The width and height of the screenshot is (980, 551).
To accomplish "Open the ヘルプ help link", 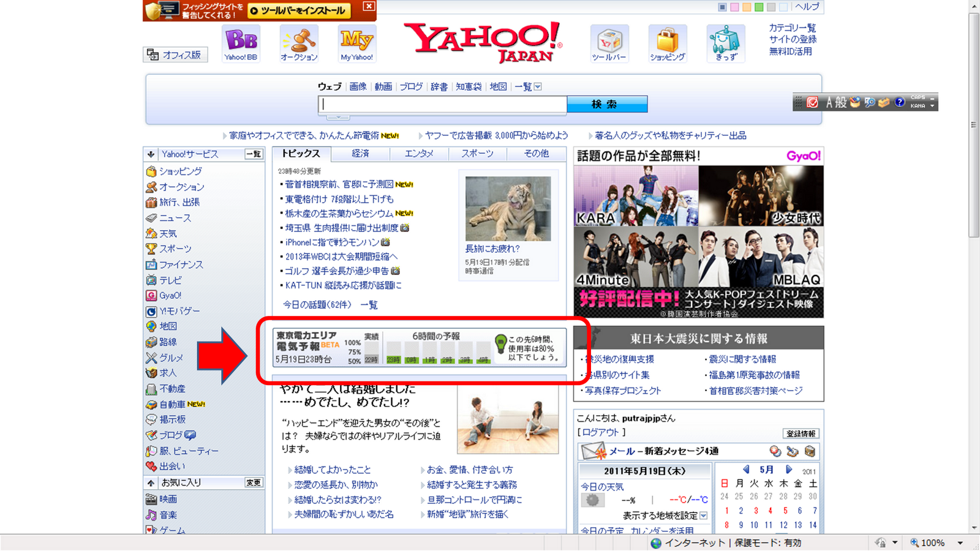I will pos(807,7).
